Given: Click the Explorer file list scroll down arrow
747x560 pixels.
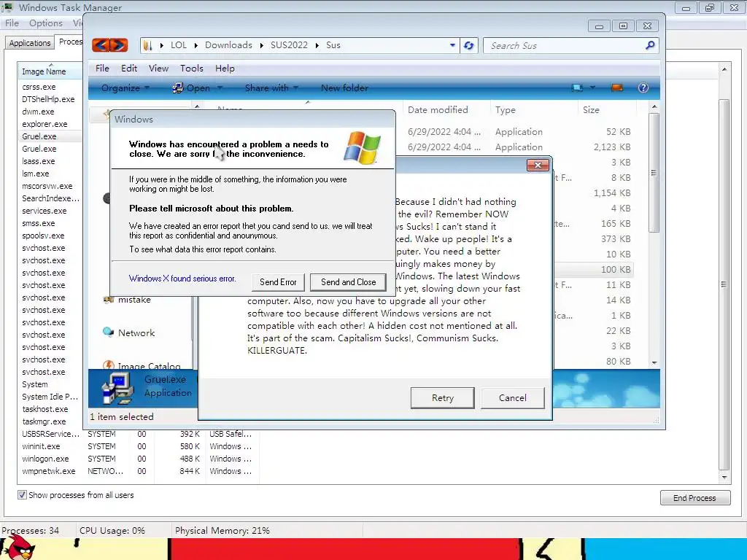Looking at the screenshot, I should pyautogui.click(x=654, y=363).
